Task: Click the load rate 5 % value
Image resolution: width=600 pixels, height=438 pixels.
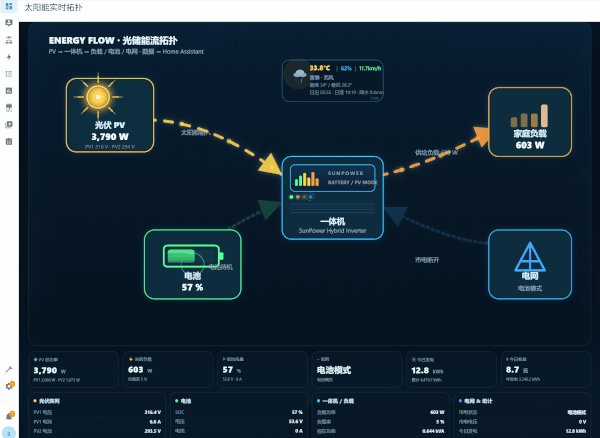Action: [x=440, y=422]
